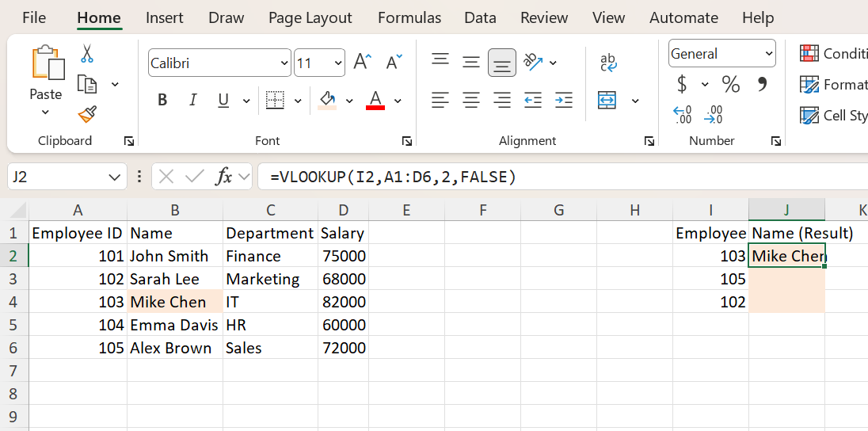This screenshot has height=431, width=868.
Task: Apply the Borders icon
Action: coord(275,101)
